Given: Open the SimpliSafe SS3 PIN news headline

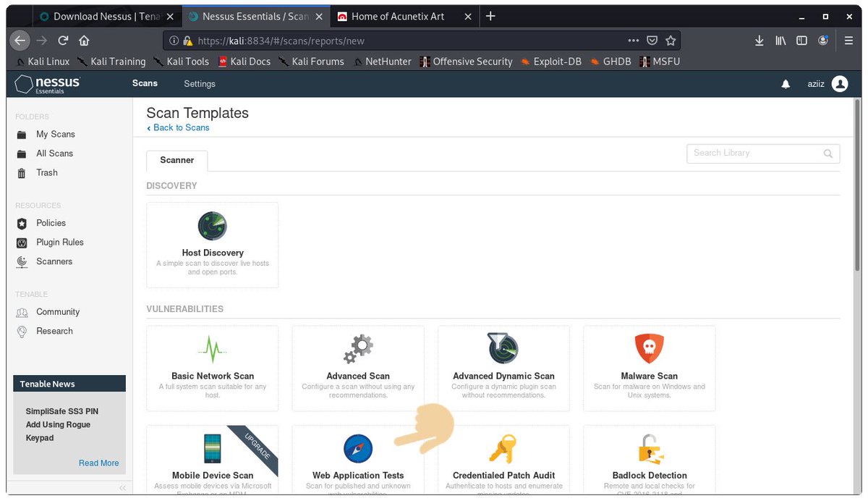Looking at the screenshot, I should click(x=61, y=424).
